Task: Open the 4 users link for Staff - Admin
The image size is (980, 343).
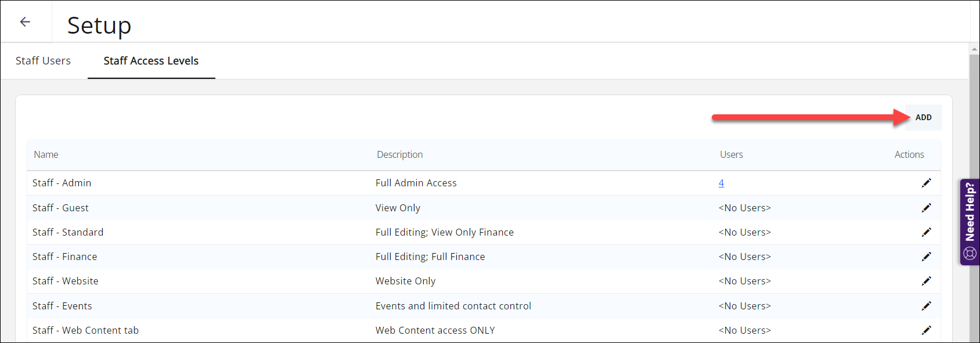Action: (722, 183)
